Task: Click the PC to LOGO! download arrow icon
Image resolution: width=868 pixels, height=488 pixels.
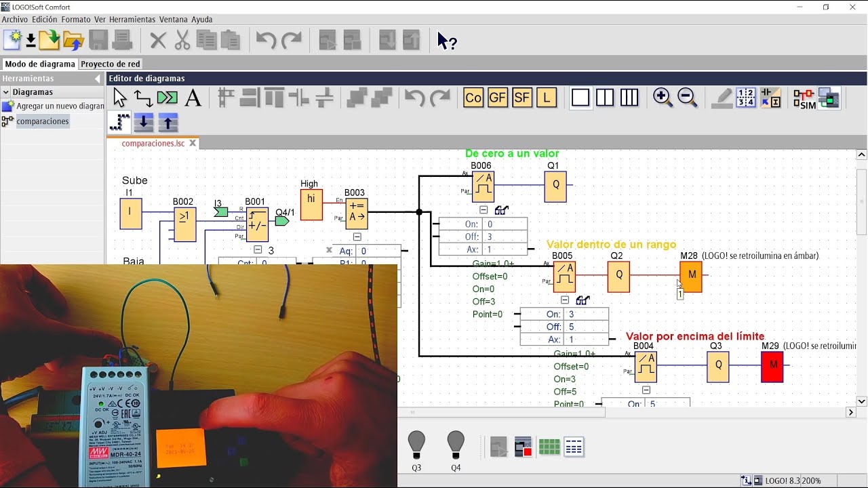Action: coord(143,123)
